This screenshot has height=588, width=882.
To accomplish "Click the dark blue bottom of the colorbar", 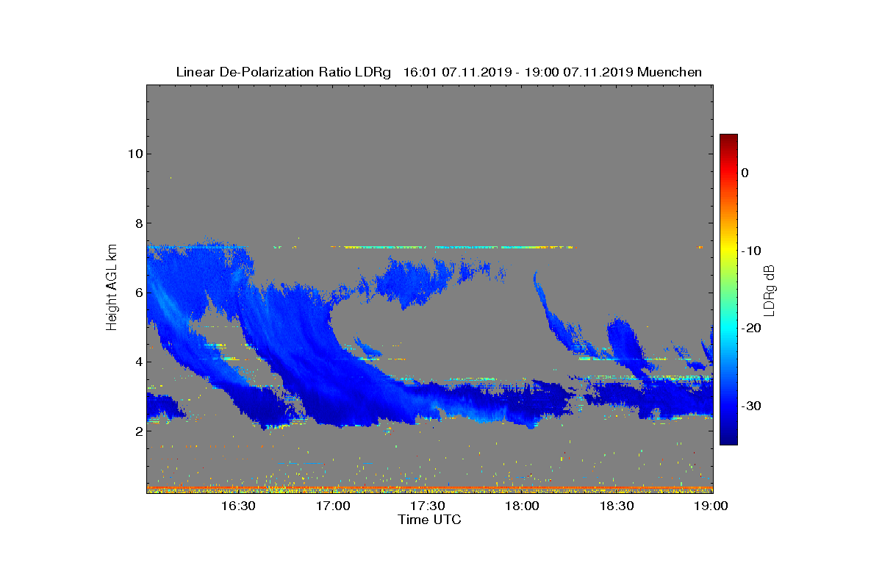I will (728, 440).
